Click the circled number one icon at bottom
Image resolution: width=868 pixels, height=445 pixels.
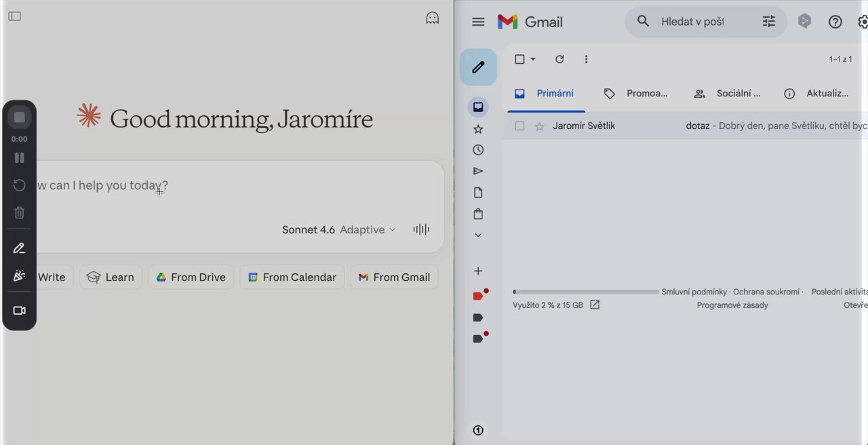478,430
